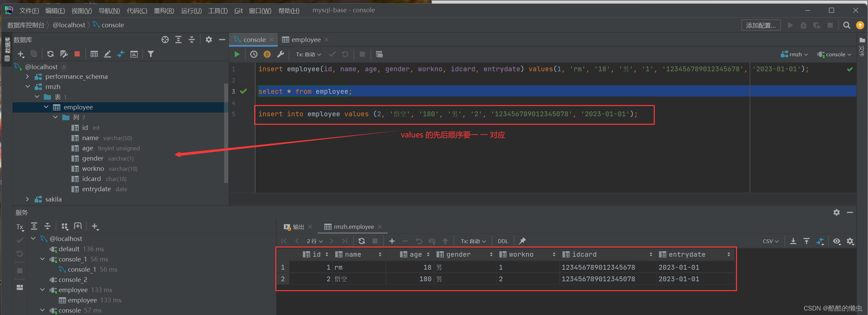The height and width of the screenshot is (315, 868).
Task: Open table editor icon in database toolbar
Action: tap(94, 54)
